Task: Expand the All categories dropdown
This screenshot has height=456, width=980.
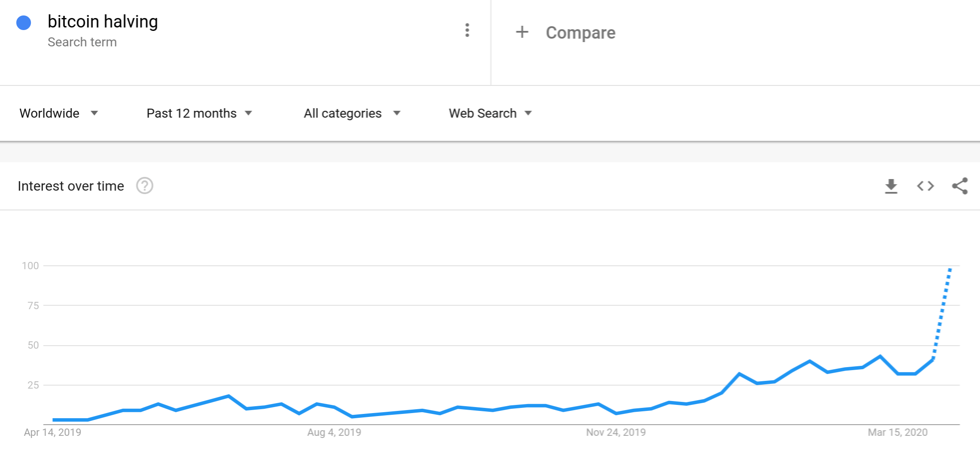Action: point(352,113)
